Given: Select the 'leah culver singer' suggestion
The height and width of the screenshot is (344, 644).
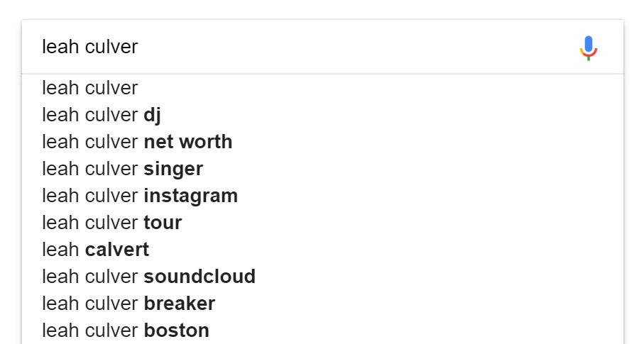Looking at the screenshot, I should click(122, 169).
